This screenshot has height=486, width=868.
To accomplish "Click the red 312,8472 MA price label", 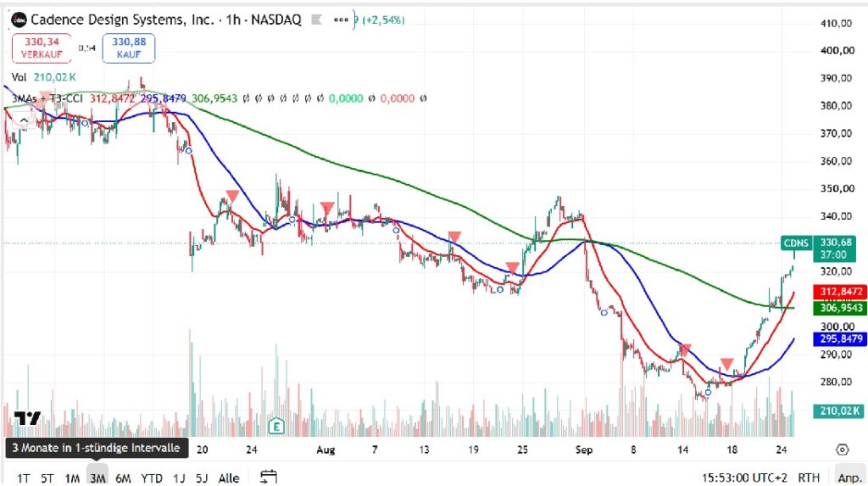I will point(841,292).
